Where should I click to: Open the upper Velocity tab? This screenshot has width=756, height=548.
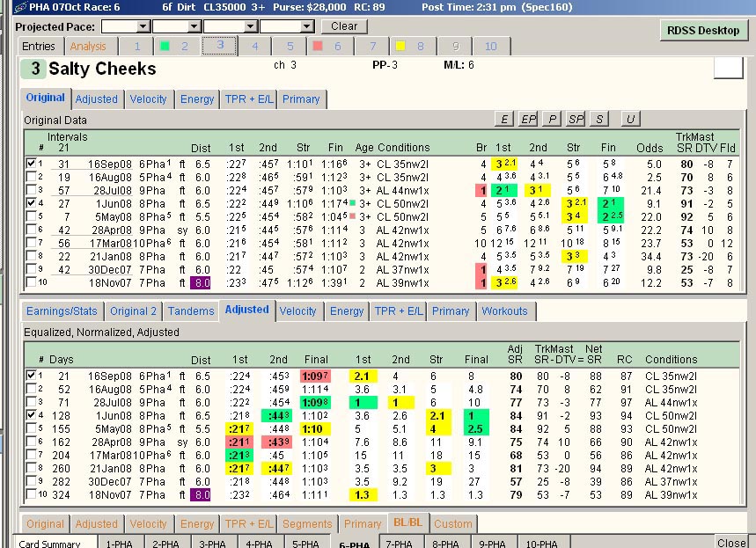click(x=148, y=99)
